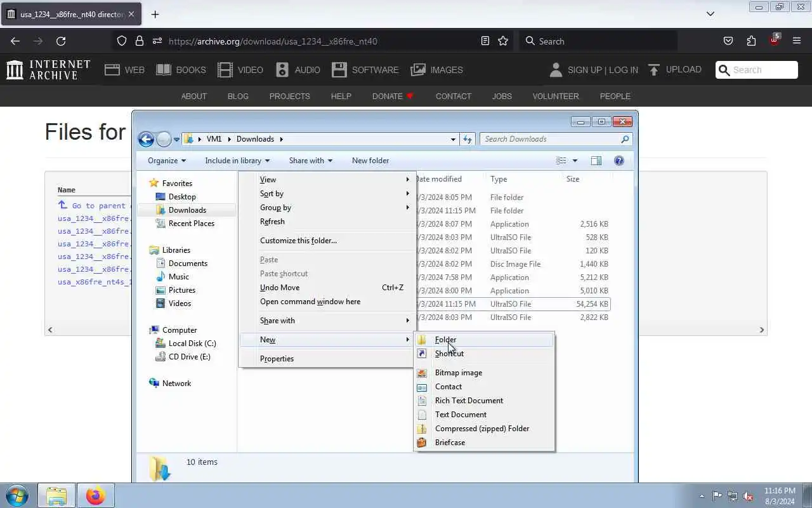Image resolution: width=812 pixels, height=508 pixels.
Task: Pick Contact in New submenu
Action: coord(484,387)
